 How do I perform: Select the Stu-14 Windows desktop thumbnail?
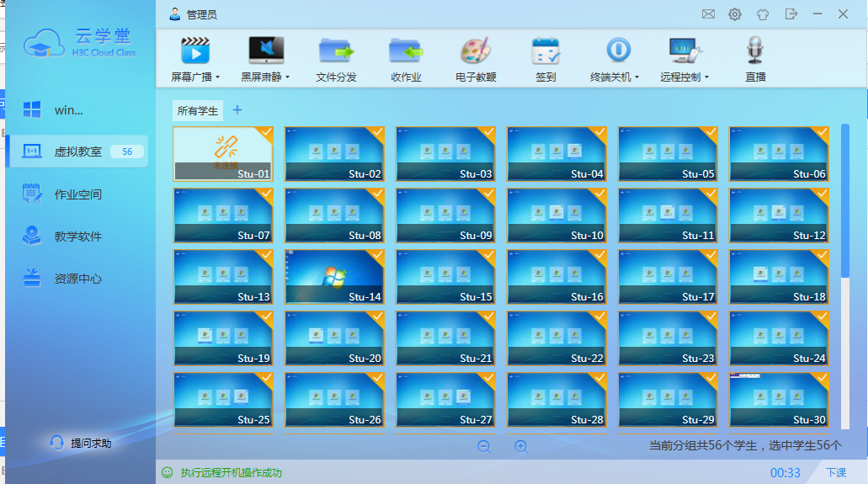[334, 277]
